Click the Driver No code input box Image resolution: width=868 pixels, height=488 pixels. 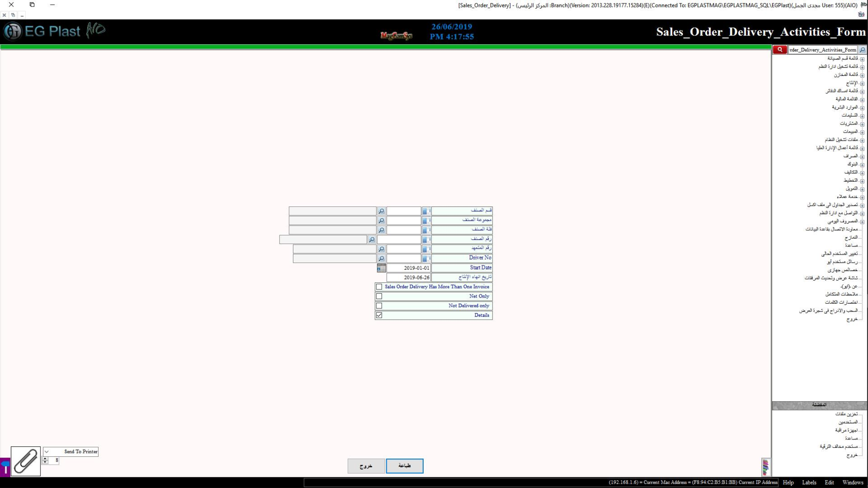point(404,259)
